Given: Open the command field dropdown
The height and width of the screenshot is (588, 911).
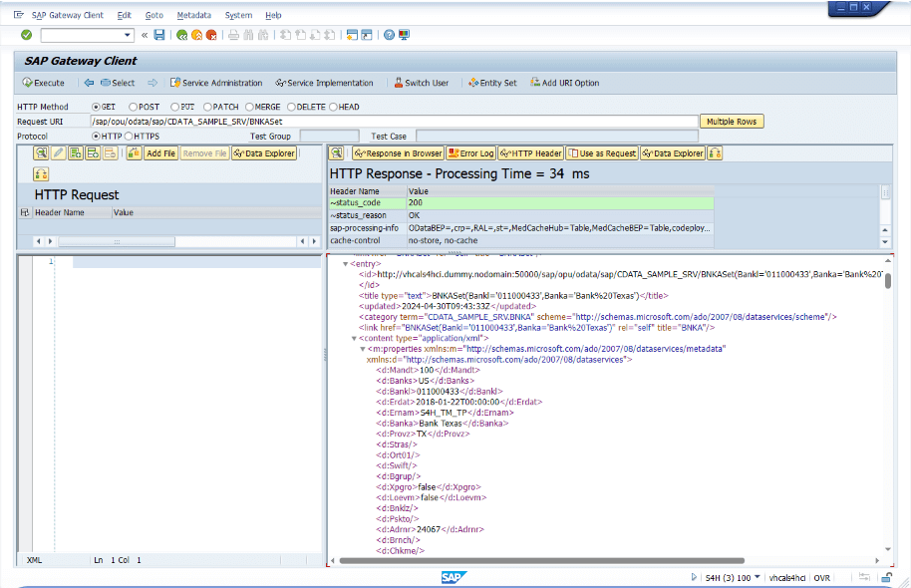Looking at the screenshot, I should [128, 35].
